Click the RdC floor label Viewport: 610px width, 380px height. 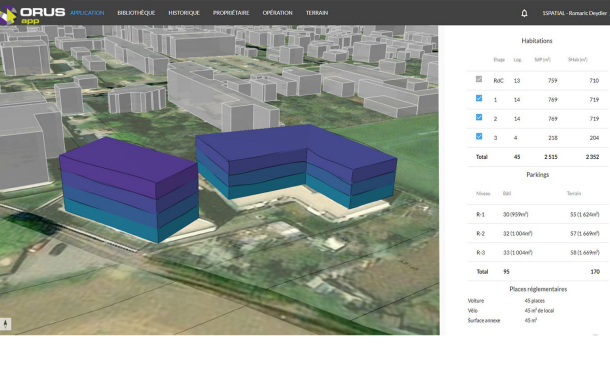click(x=498, y=81)
